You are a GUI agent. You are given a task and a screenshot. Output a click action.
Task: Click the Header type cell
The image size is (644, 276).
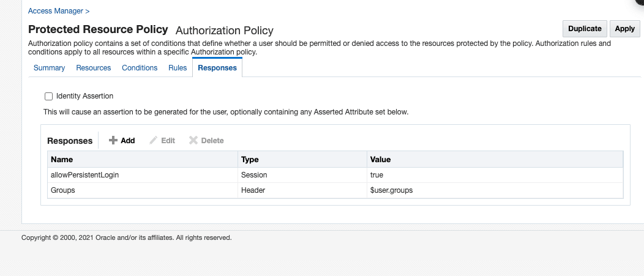click(253, 190)
